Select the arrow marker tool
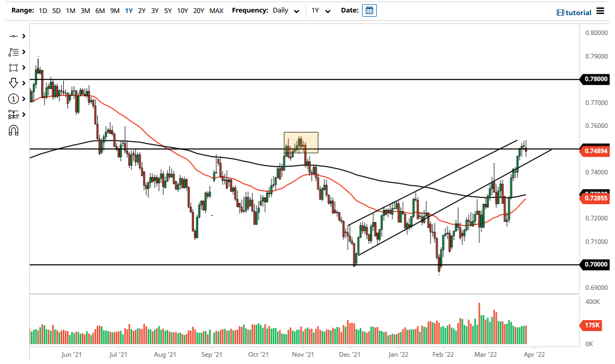Viewport: 615px width, 364px height. tap(14, 83)
